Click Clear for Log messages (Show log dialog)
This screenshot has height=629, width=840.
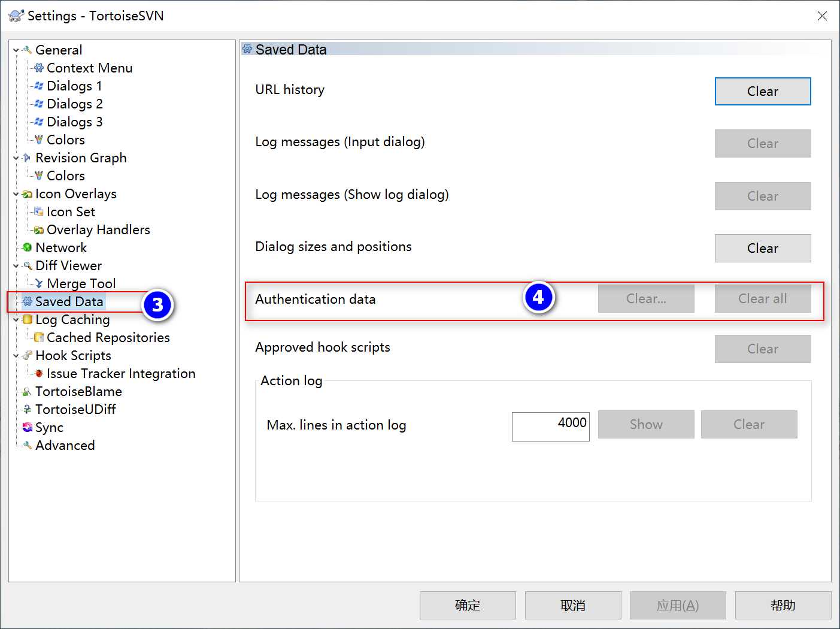tap(763, 196)
